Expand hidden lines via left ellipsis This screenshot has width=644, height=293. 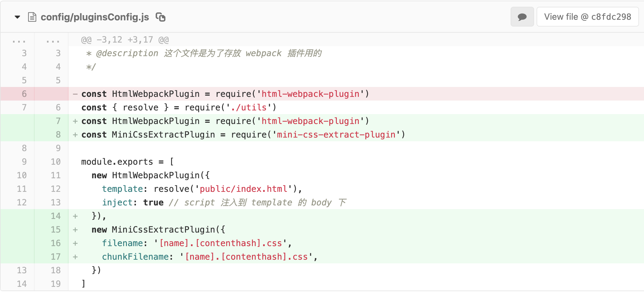[19, 40]
